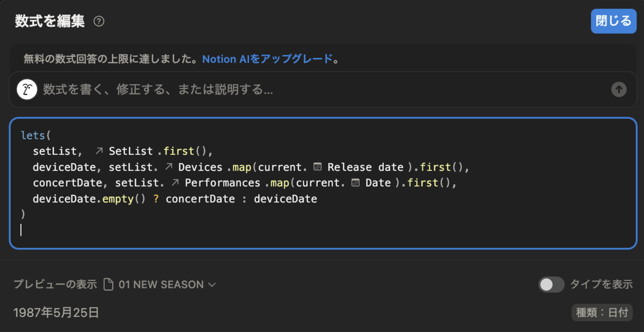Submit the prompt with the up-arrow send icon
Image resolution: width=644 pixels, height=332 pixels.
(x=619, y=89)
